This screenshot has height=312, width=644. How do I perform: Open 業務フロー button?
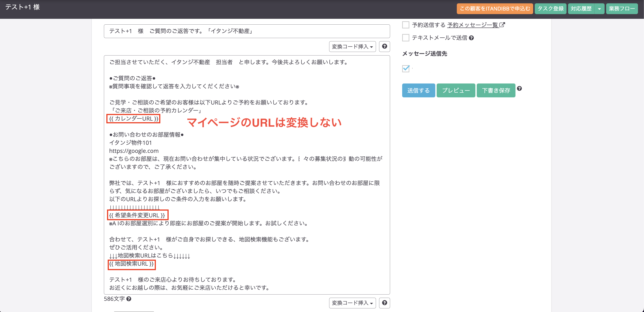pos(622,9)
